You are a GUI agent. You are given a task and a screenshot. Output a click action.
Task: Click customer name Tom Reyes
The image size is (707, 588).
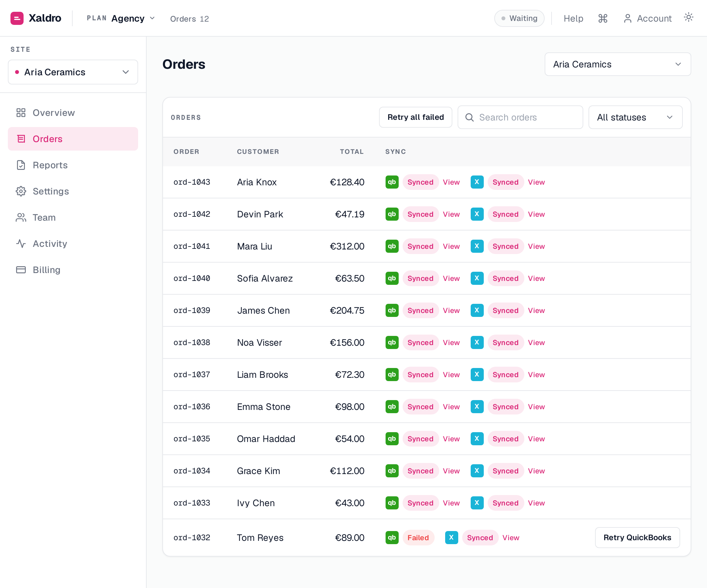coord(260,538)
